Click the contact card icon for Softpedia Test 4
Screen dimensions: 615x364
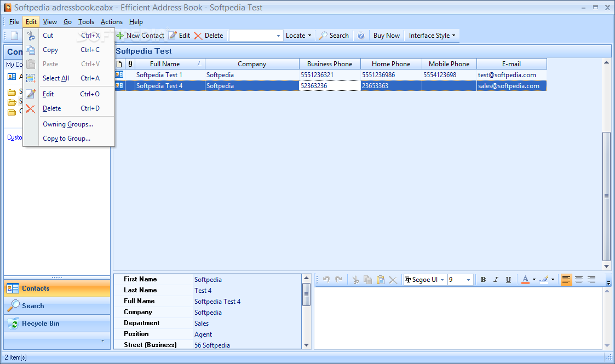119,86
